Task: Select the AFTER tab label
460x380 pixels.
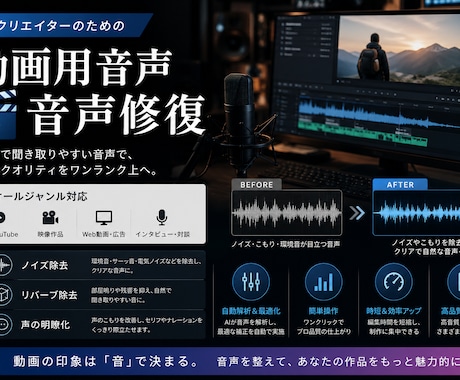Action: [400, 185]
